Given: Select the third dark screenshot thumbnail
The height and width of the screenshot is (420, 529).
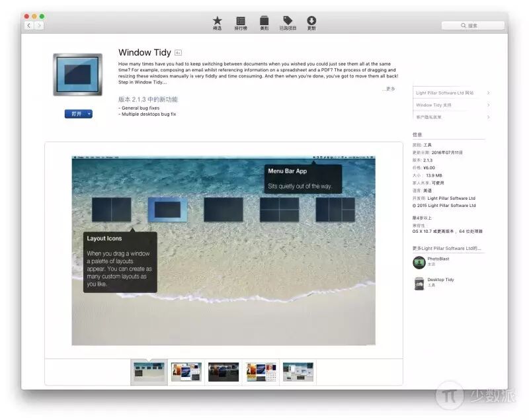Looking at the screenshot, I should [x=224, y=372].
